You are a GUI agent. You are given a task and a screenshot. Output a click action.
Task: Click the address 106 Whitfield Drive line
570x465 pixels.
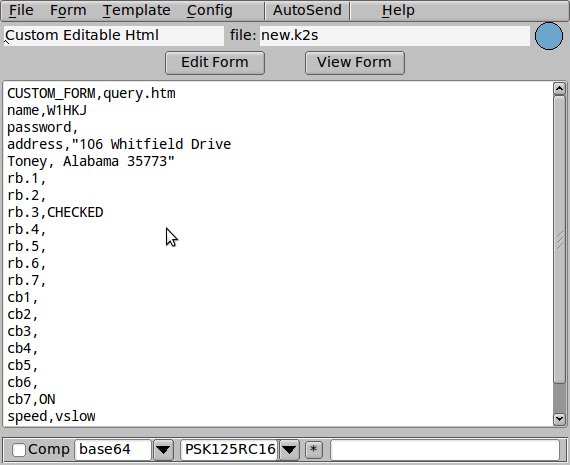[x=119, y=145]
